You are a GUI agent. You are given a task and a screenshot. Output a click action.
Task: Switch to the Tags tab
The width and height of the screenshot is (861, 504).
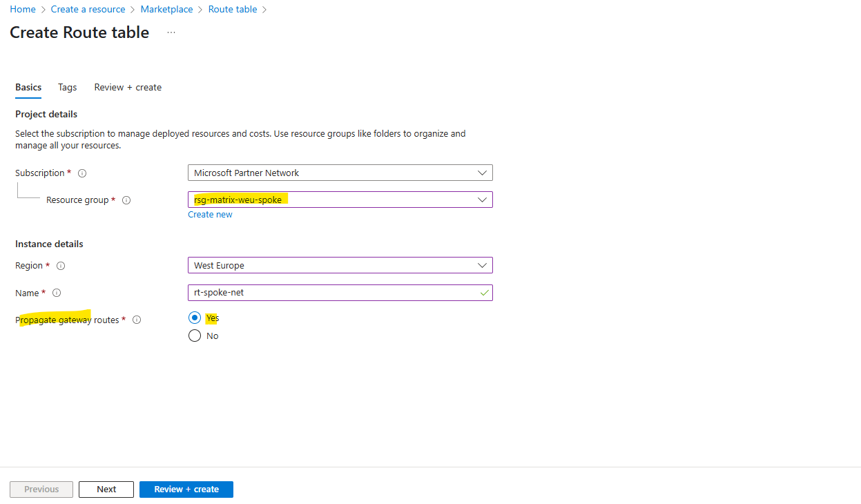(68, 87)
